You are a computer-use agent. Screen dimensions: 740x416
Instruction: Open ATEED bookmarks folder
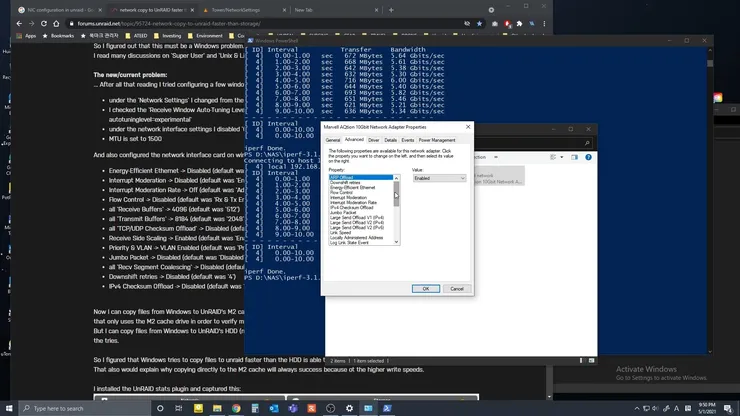click(136, 36)
